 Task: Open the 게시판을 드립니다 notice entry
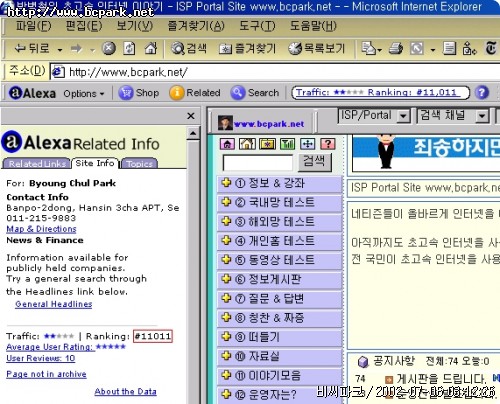click(441, 379)
